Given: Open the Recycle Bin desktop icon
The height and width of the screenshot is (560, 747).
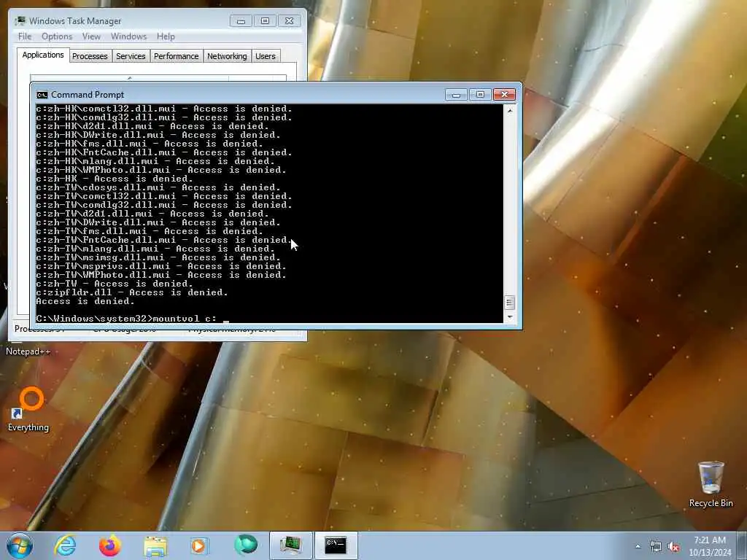Looking at the screenshot, I should (x=711, y=484).
